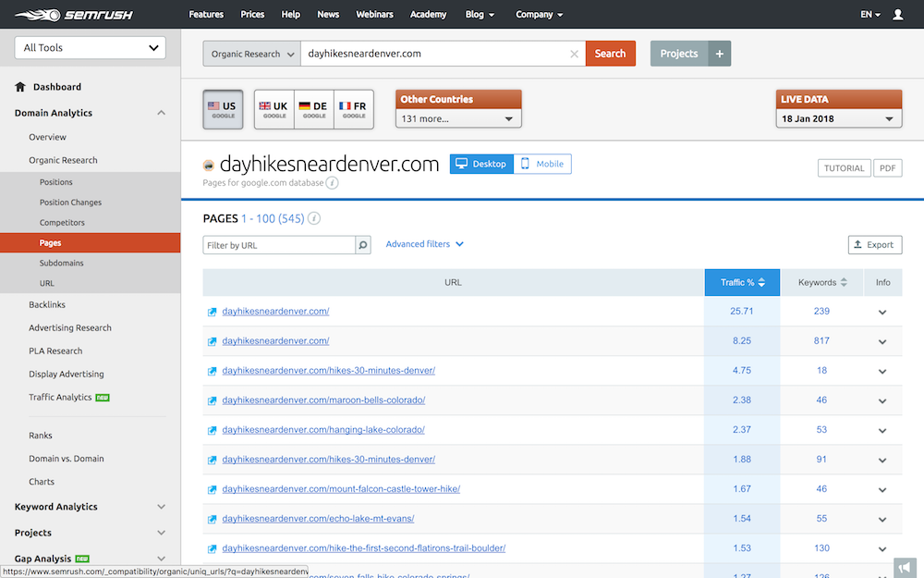Click the info icon beside PAGES count

pos(314,219)
